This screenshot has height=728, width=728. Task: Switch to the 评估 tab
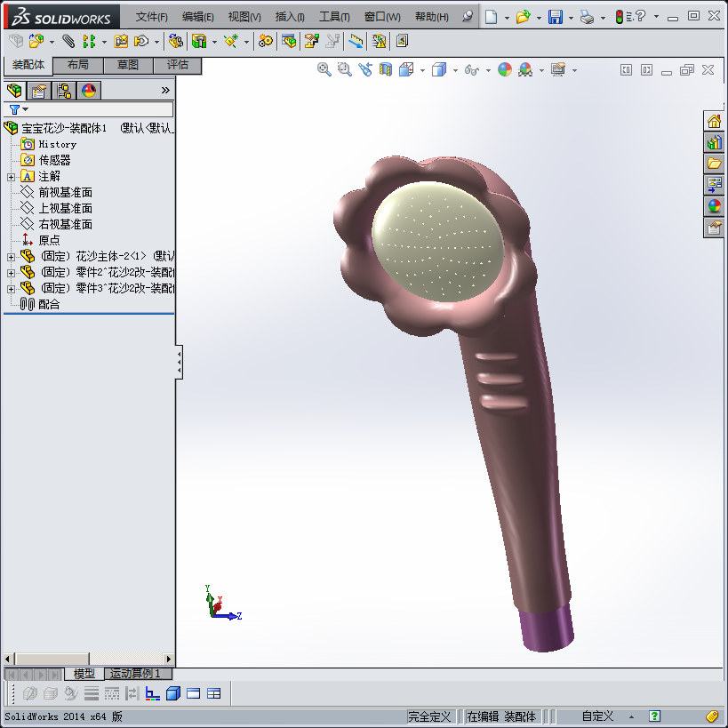178,65
